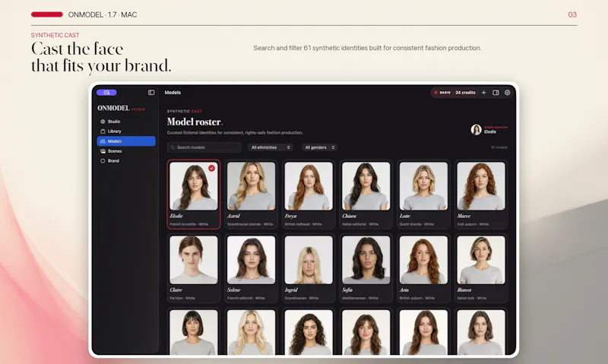This screenshot has height=364, width=608.
Task: Click 'British auburn - White' caption
Action: pyautogui.click(x=417, y=298)
